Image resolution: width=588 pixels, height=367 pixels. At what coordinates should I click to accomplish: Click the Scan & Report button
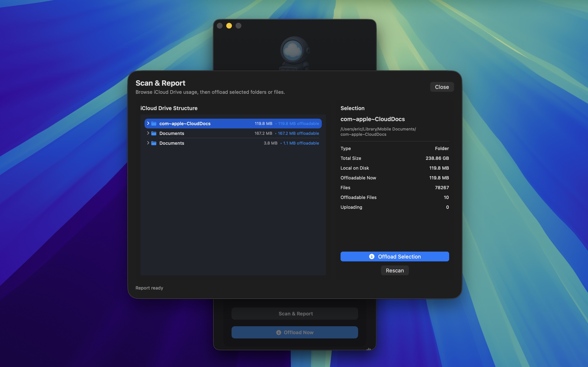click(x=294, y=313)
